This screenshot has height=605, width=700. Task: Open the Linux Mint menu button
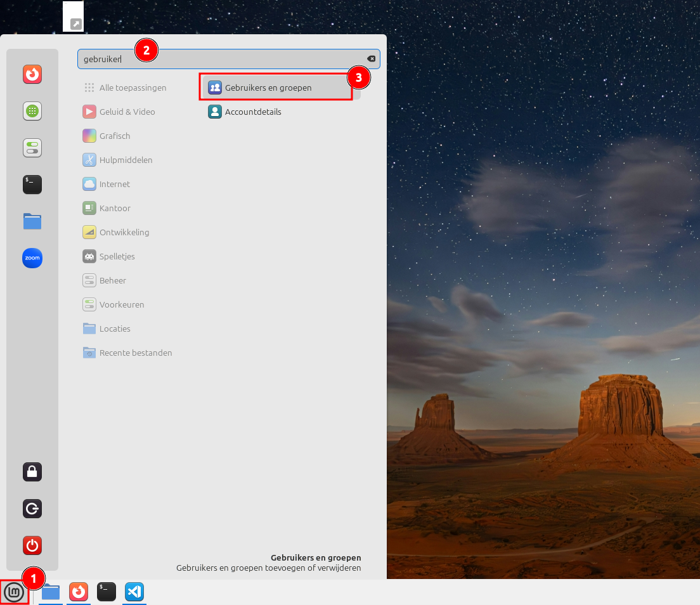coord(14,592)
